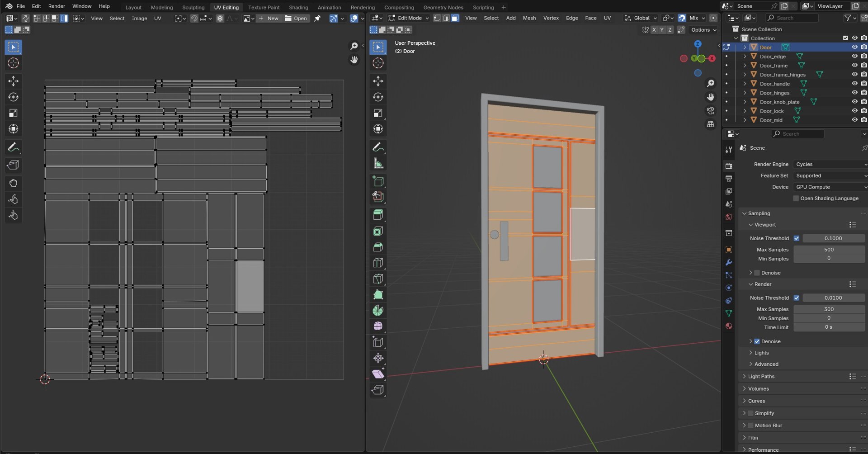Select the Edge Slide tool
868x454 pixels.
378,342
